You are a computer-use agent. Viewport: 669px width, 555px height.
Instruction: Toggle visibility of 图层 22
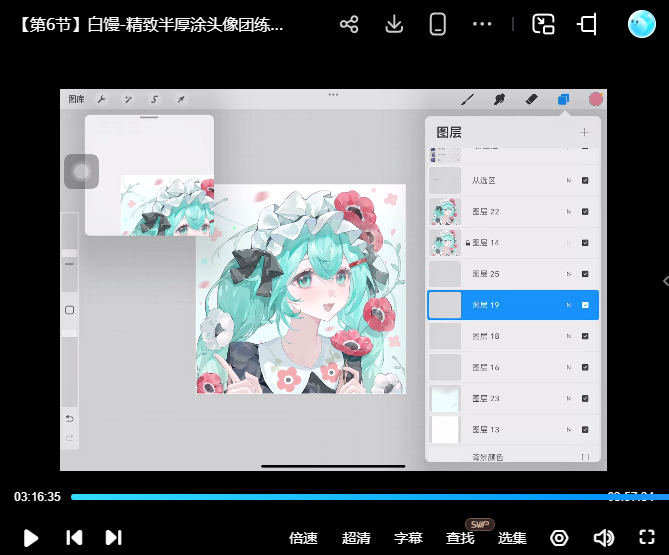click(x=585, y=212)
